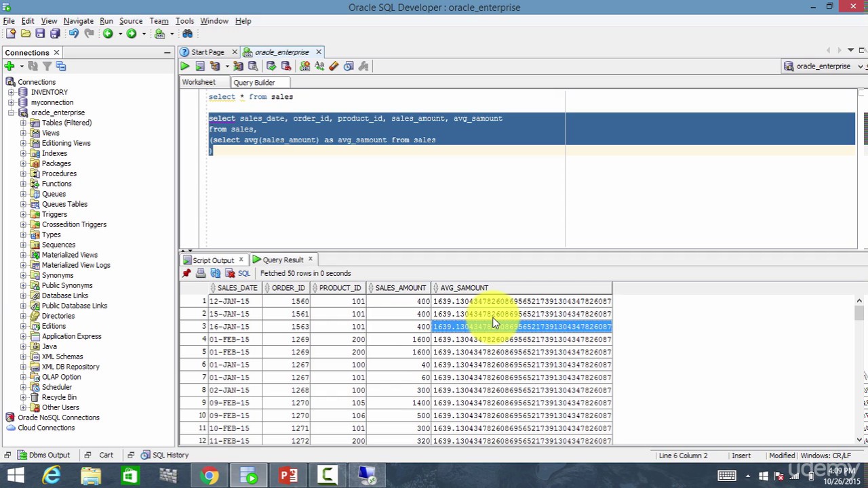Navigate back with the green left arrow
Screen dimensions: 868x488
pyautogui.click(x=108, y=33)
